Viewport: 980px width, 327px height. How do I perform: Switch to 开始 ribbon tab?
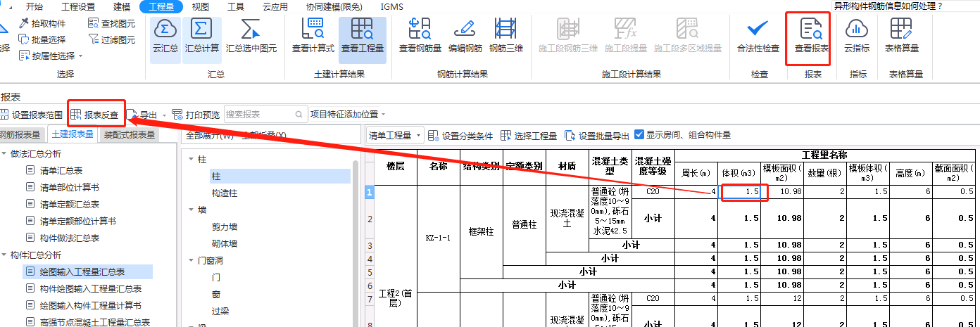pyautogui.click(x=34, y=6)
